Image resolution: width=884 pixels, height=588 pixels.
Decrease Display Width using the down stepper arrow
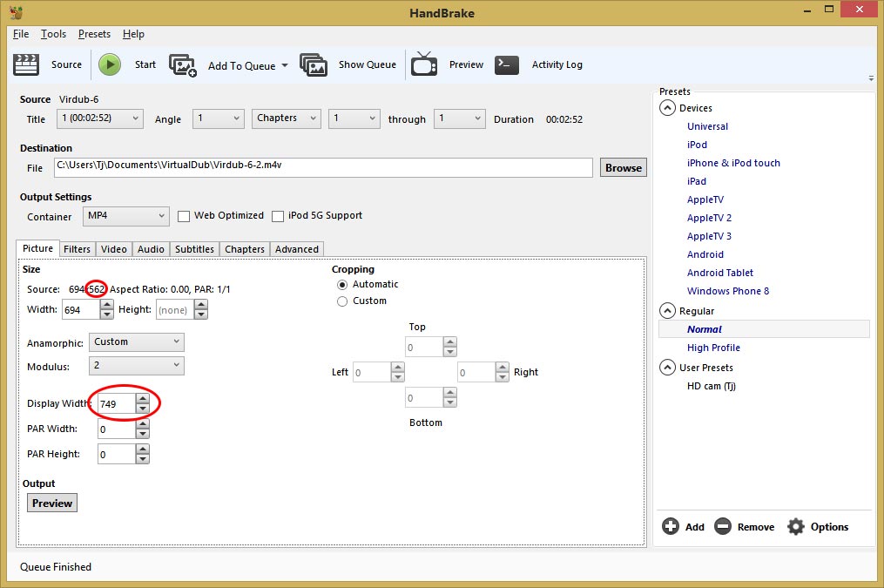(x=143, y=409)
